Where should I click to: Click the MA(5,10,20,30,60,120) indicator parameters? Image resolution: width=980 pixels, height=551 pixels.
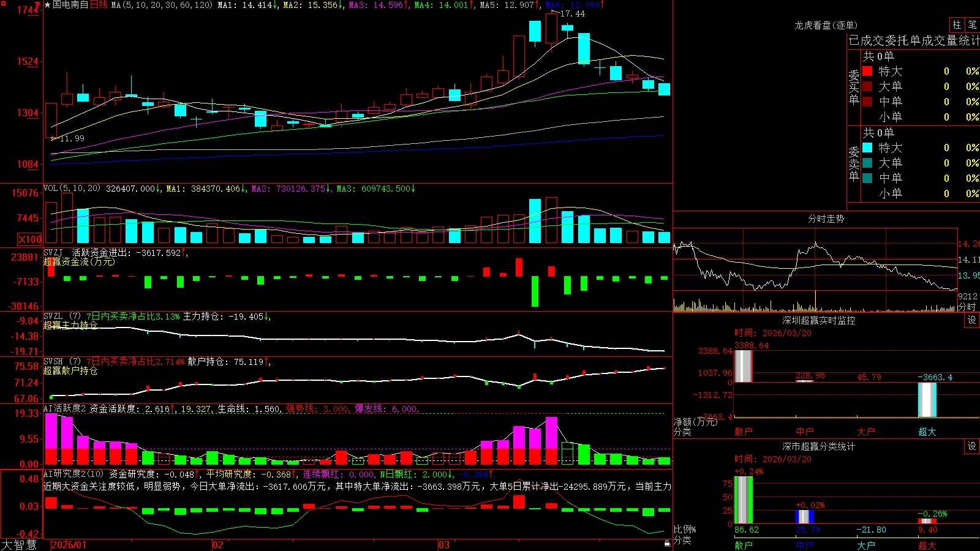pos(162,5)
